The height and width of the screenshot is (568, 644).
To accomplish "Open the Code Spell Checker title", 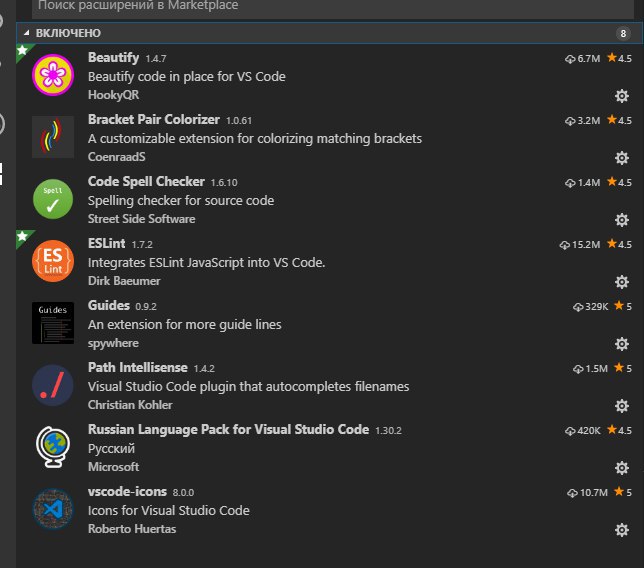I will (146, 182).
